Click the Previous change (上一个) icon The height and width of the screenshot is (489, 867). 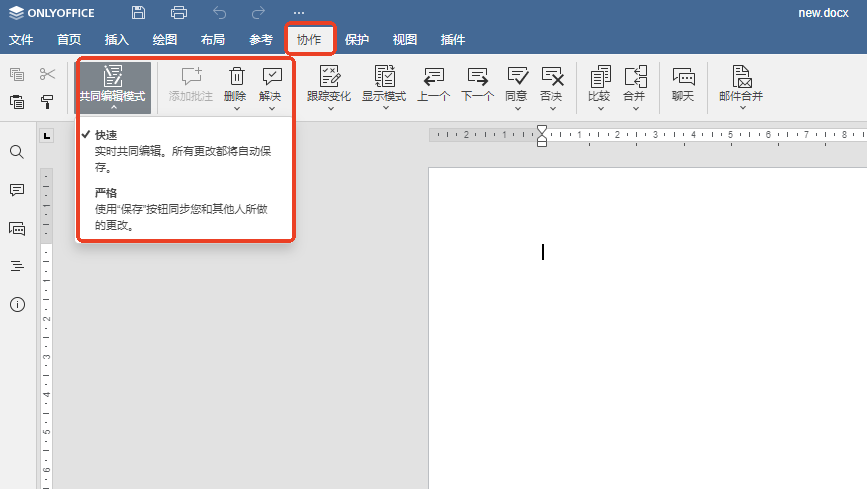click(433, 83)
